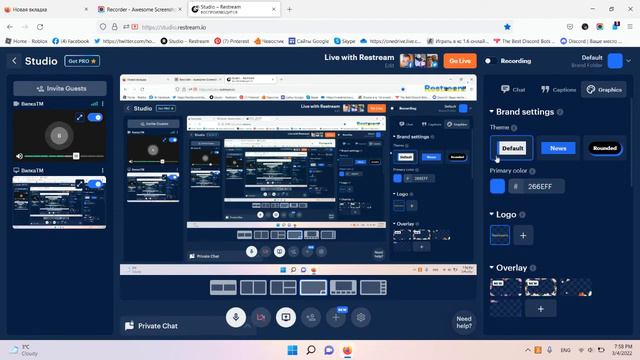640x360 pixels.
Task: Click the Invite Guests button
Action: pyautogui.click(x=60, y=89)
